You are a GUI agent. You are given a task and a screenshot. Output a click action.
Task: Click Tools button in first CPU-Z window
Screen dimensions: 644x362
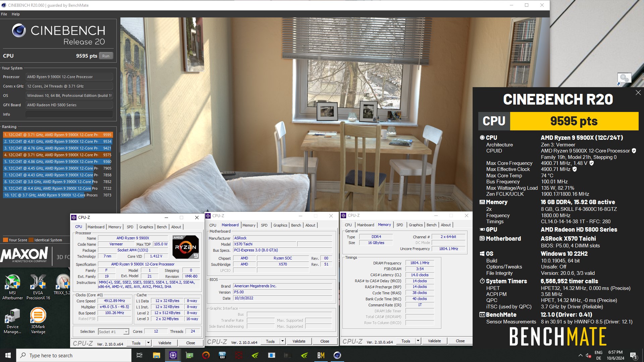pyautogui.click(x=136, y=343)
